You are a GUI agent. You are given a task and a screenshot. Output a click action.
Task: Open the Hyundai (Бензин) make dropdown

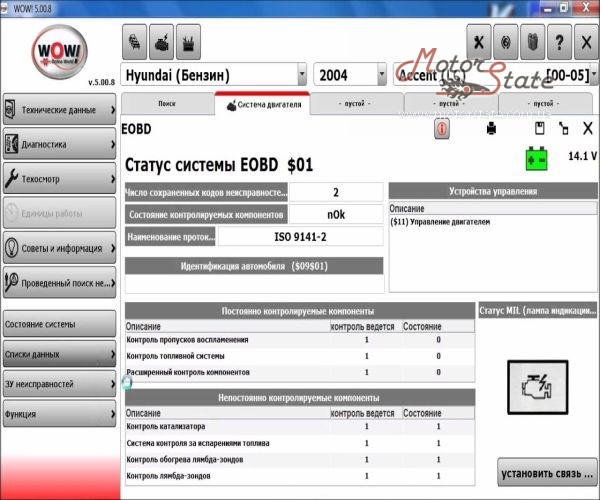[x=302, y=74]
